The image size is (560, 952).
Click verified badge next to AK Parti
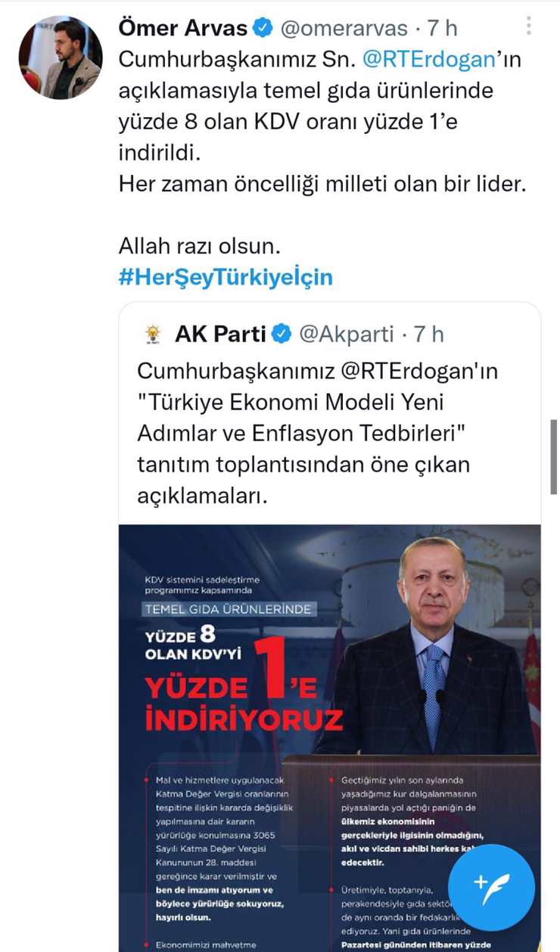(x=282, y=334)
